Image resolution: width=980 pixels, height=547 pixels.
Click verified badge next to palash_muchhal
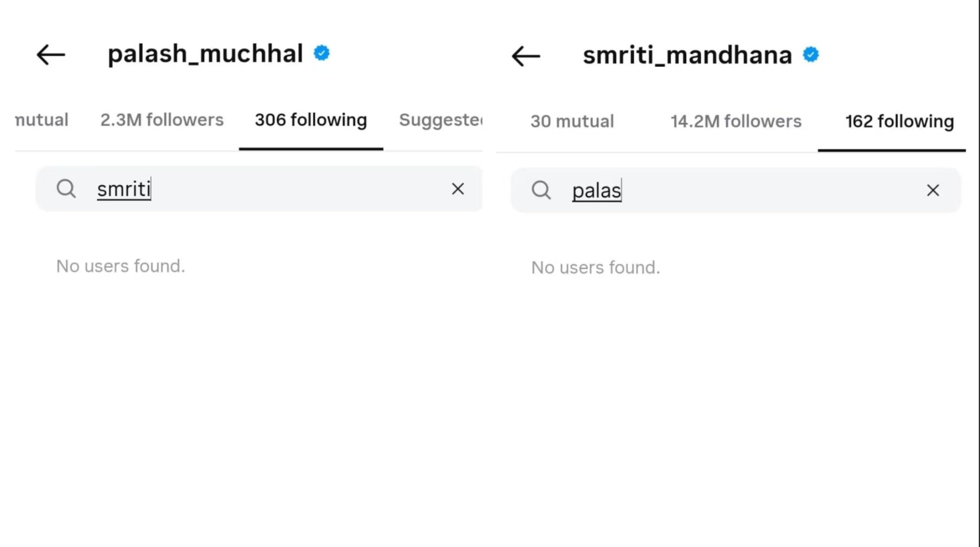322,53
